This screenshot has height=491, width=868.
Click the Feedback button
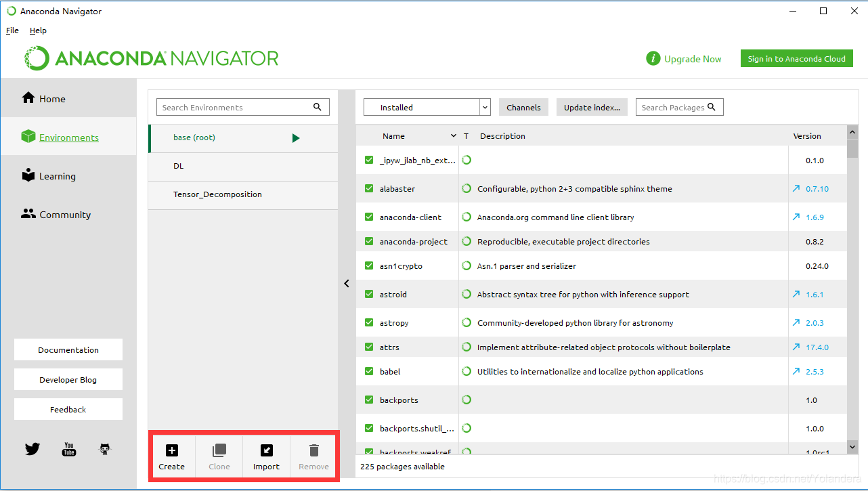[68, 410]
